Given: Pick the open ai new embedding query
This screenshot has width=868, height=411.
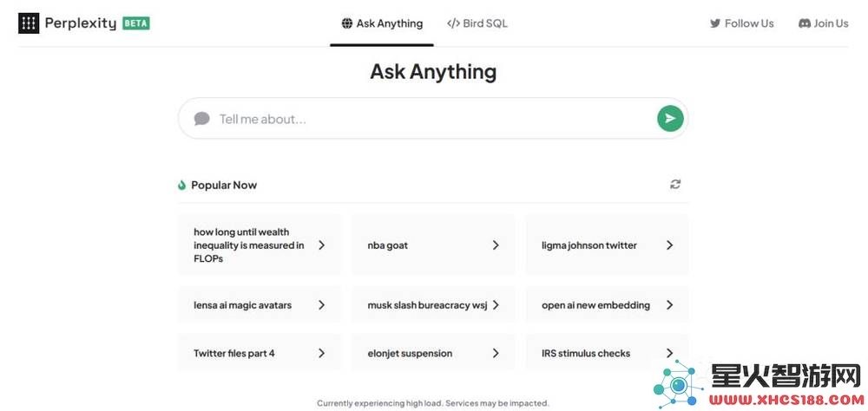Looking at the screenshot, I should (x=607, y=305).
